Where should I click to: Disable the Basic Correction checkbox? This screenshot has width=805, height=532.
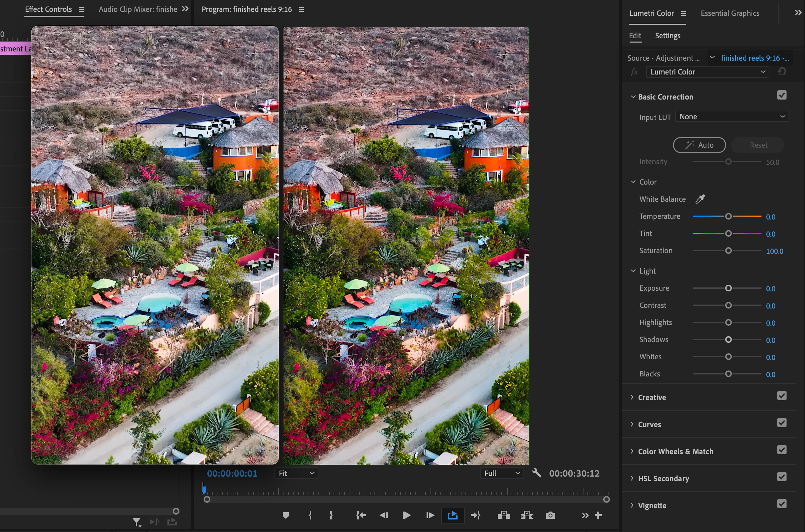coord(782,95)
